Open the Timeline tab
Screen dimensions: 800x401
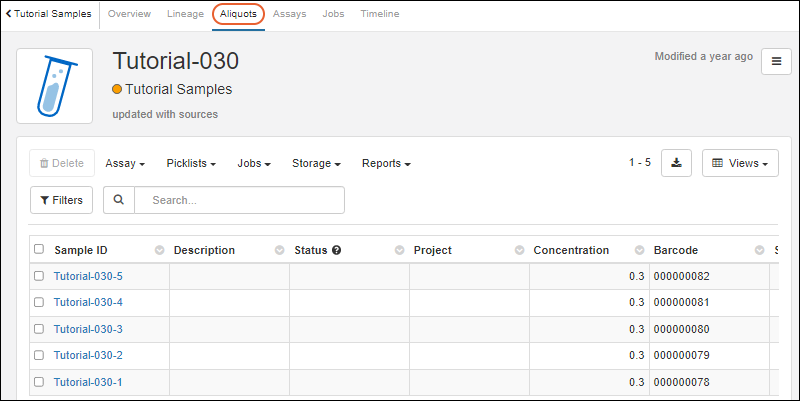[379, 14]
